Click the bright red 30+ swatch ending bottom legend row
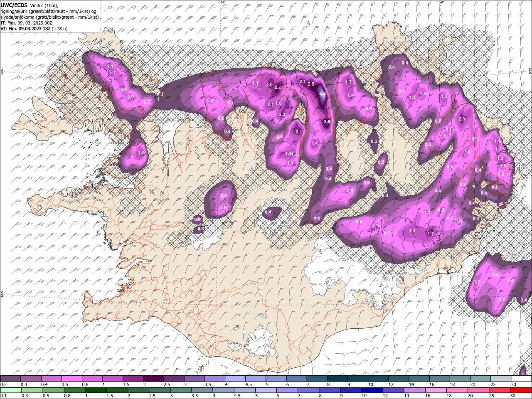 [520, 390]
